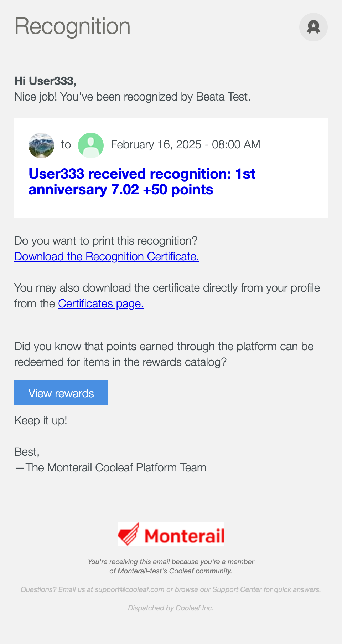The image size is (342, 644).
Task: Click the recognition ribbon badge icon
Action: click(313, 27)
